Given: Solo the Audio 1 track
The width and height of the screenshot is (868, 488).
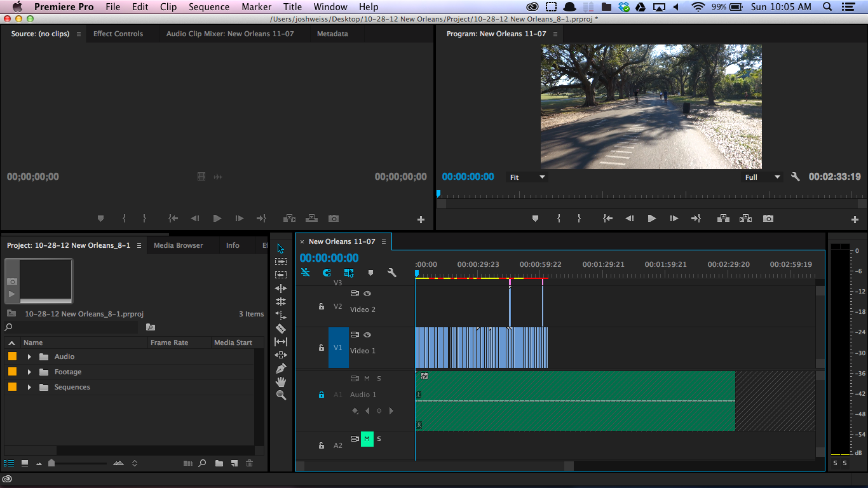Looking at the screenshot, I should pos(379,379).
